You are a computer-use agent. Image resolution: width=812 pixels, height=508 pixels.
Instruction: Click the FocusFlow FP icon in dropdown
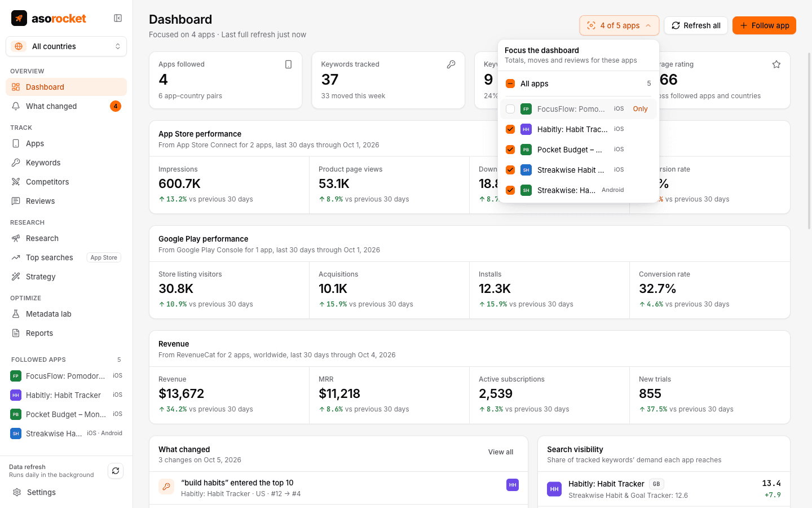[x=526, y=109]
